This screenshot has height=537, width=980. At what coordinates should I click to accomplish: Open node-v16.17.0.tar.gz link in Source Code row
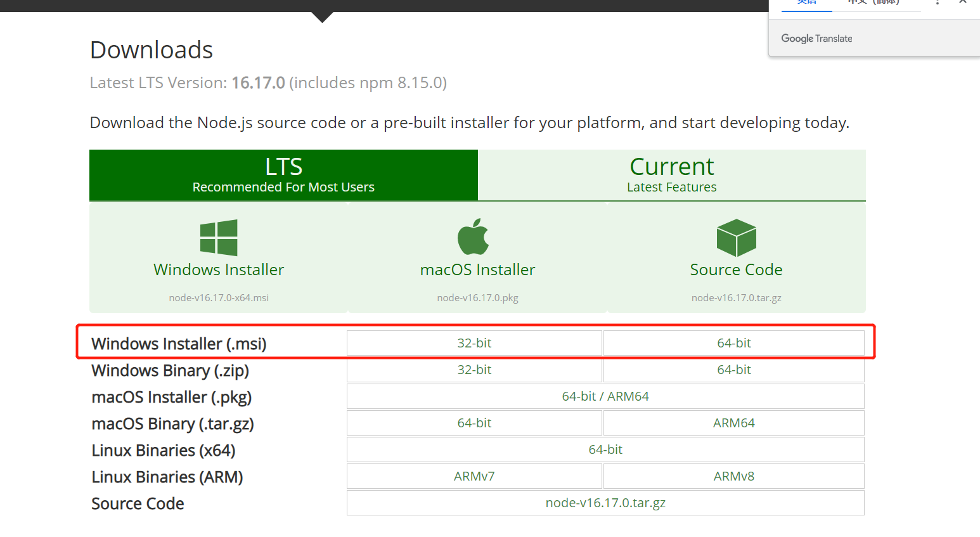tap(605, 503)
